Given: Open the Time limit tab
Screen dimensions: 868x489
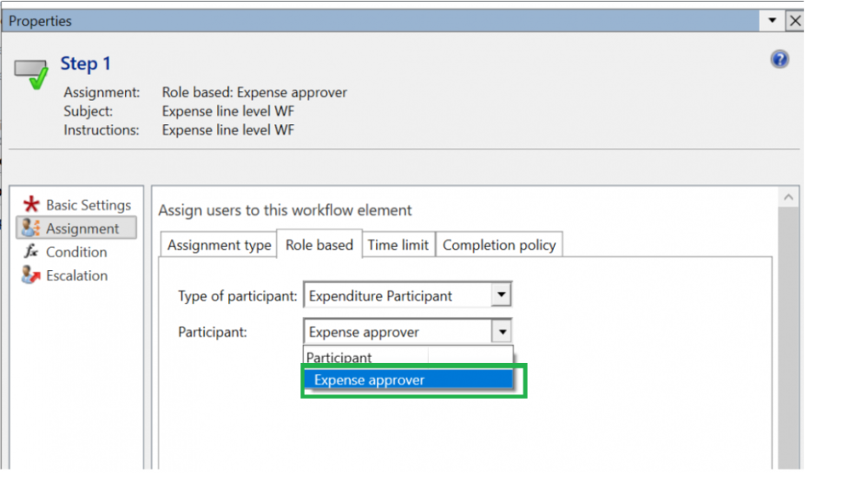Looking at the screenshot, I should [x=398, y=245].
